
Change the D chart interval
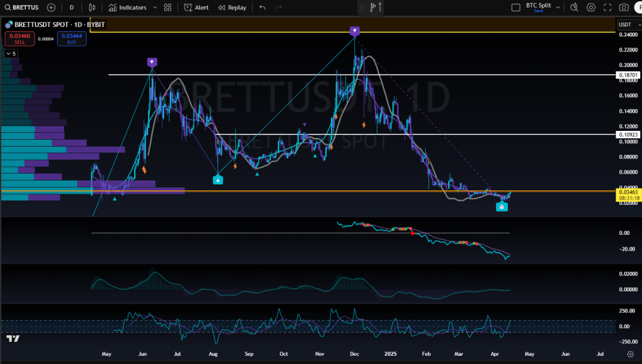pos(71,8)
